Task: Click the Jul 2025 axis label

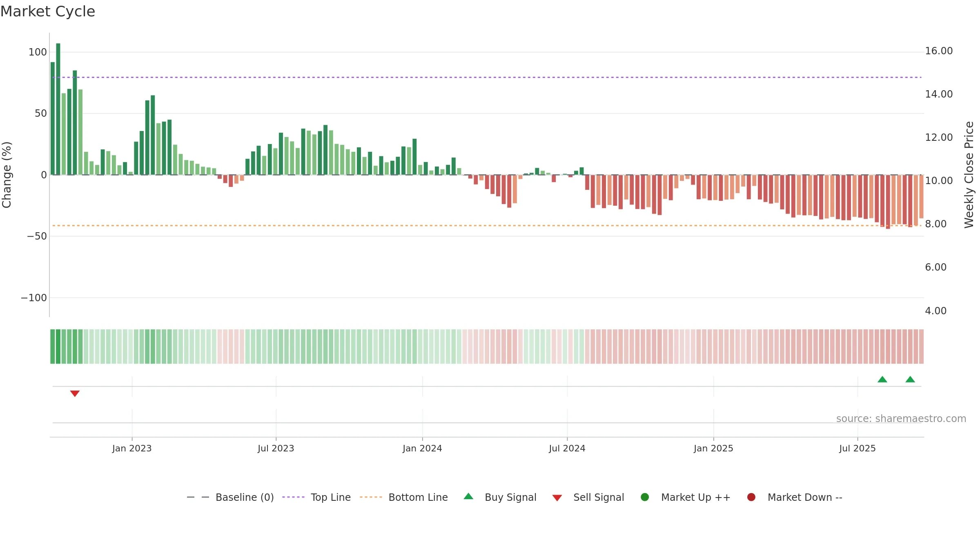Action: tap(857, 448)
